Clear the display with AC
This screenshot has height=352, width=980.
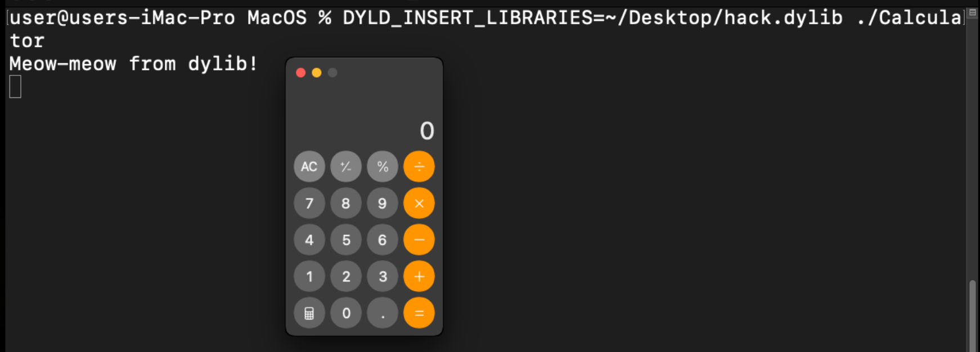[309, 167]
